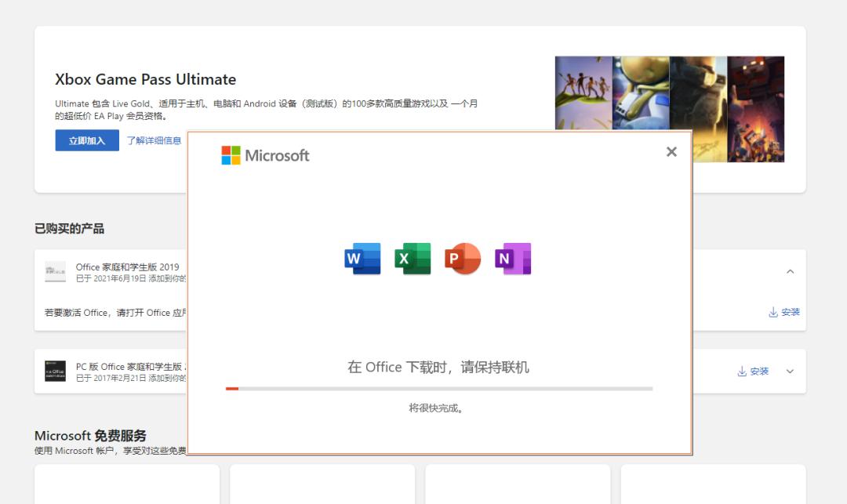
Task: Click the download icon next to Office 2019 安装
Action: (773, 311)
